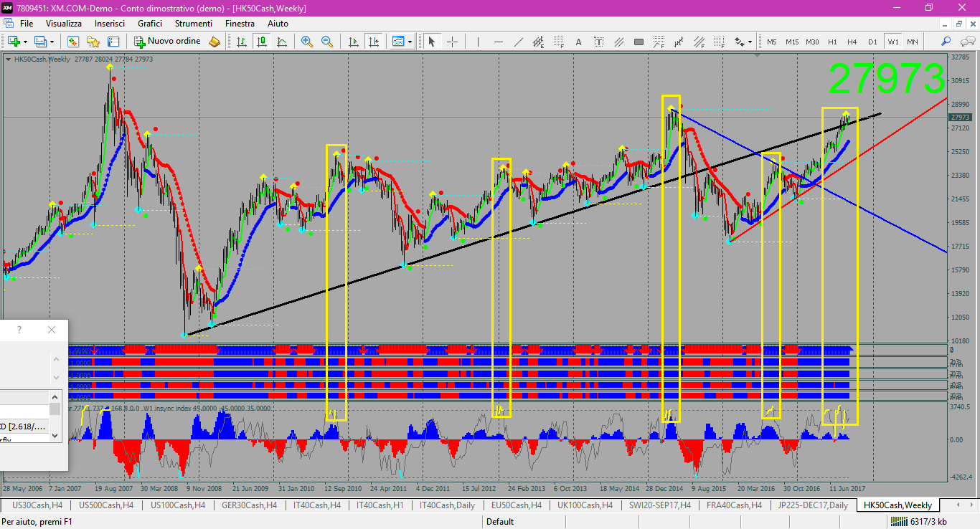
Task: Open the Aiuto menu
Action: click(x=278, y=24)
